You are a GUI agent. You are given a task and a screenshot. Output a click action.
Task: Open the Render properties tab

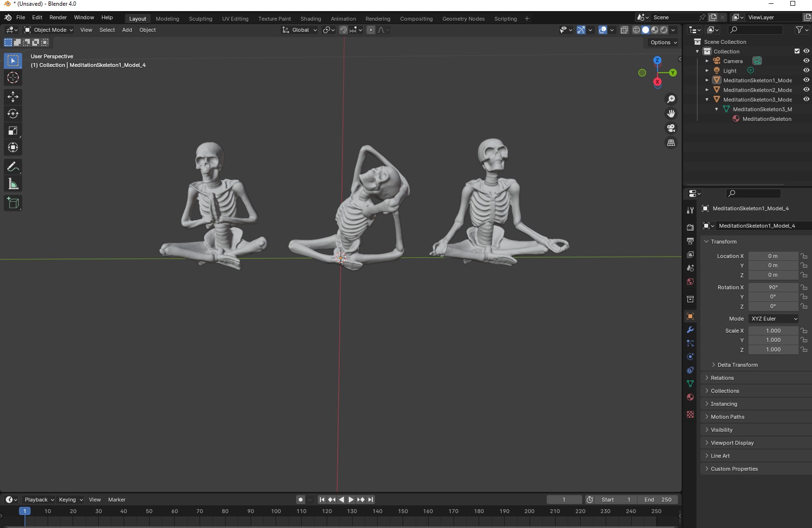[x=690, y=227]
